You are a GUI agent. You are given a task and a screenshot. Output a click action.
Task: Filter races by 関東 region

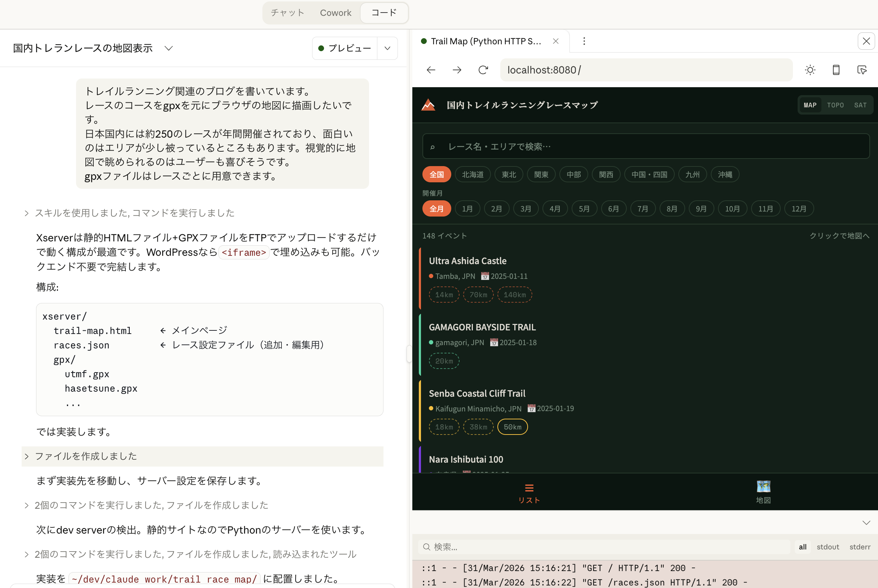pos(541,174)
